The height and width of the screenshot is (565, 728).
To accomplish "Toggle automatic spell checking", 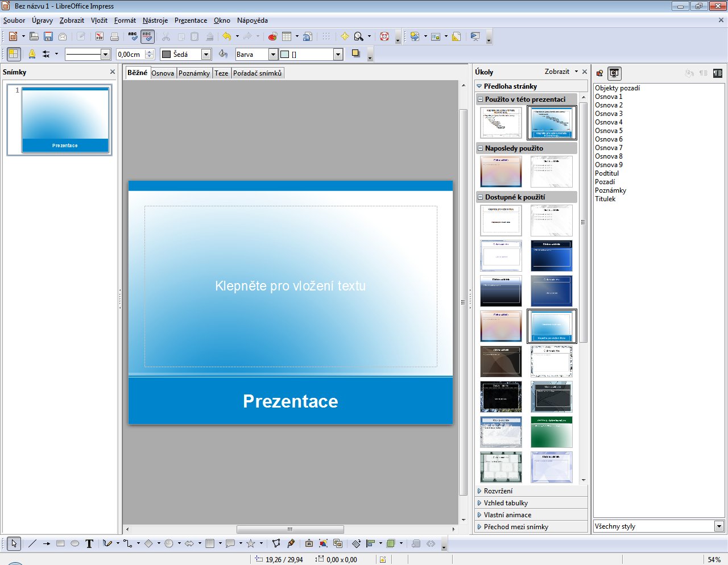I will click(147, 36).
